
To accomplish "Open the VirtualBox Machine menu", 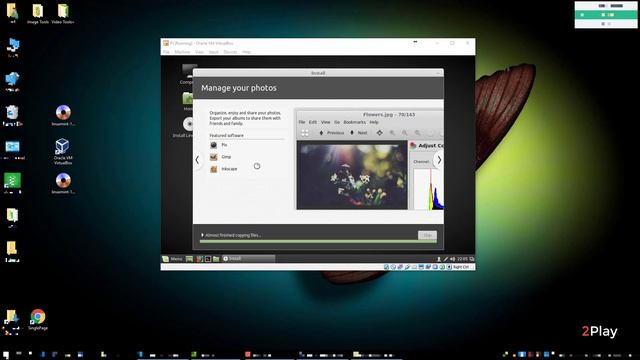I will tap(182, 52).
